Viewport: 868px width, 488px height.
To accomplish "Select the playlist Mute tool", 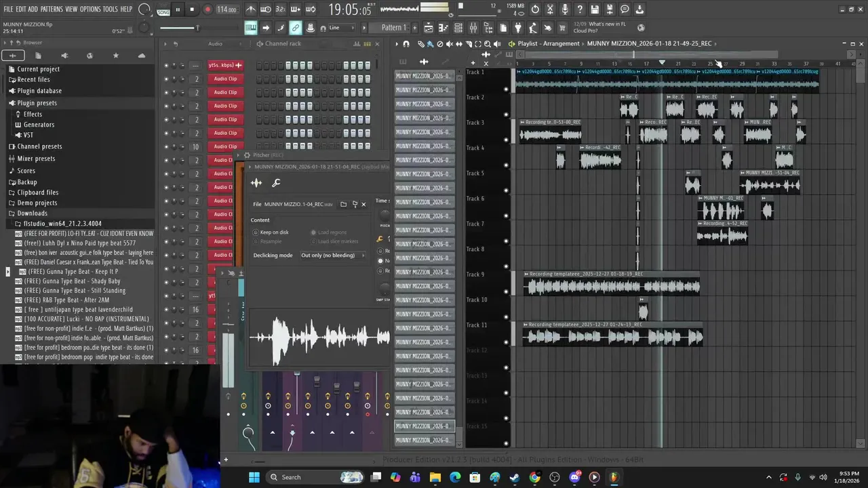I will click(x=449, y=43).
